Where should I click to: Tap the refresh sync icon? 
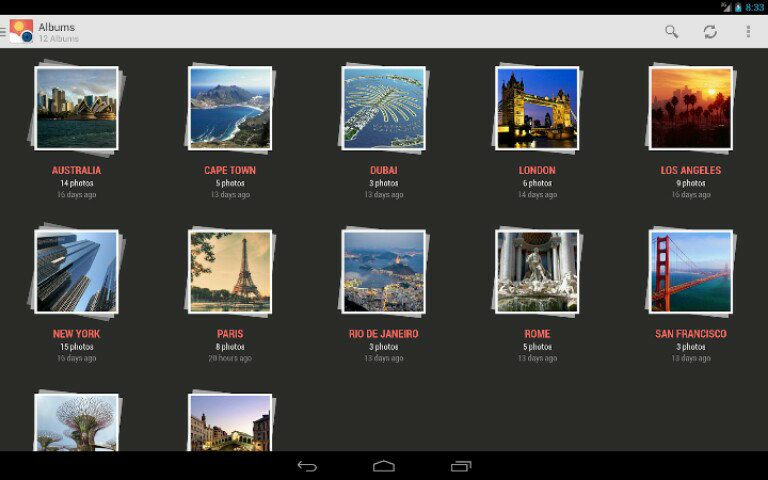[x=710, y=31]
